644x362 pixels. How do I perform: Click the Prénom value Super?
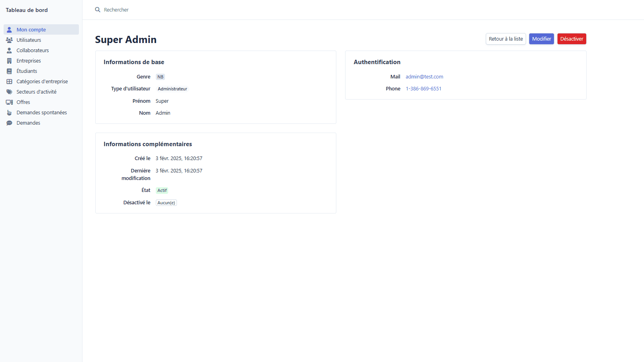(x=162, y=101)
